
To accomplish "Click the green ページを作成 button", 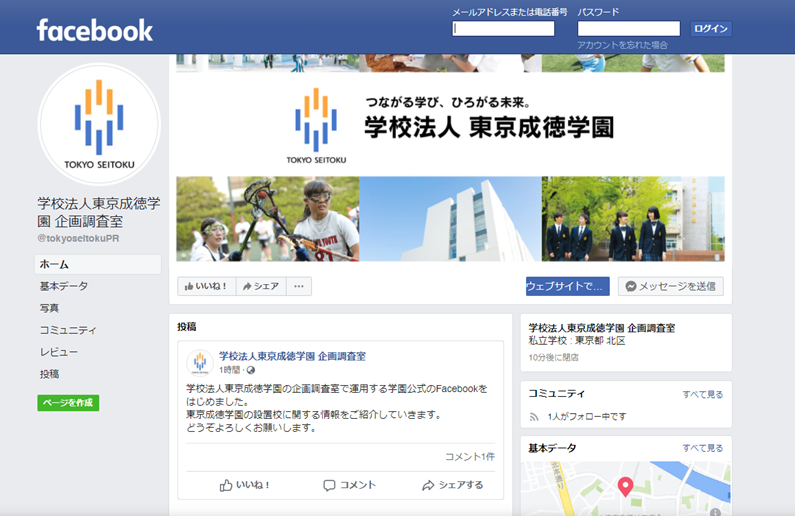I will [x=68, y=403].
